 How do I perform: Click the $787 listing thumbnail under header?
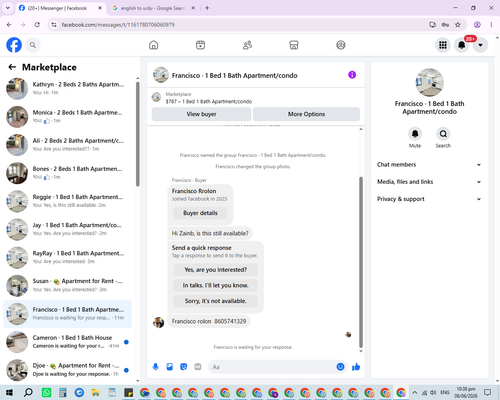click(x=156, y=97)
